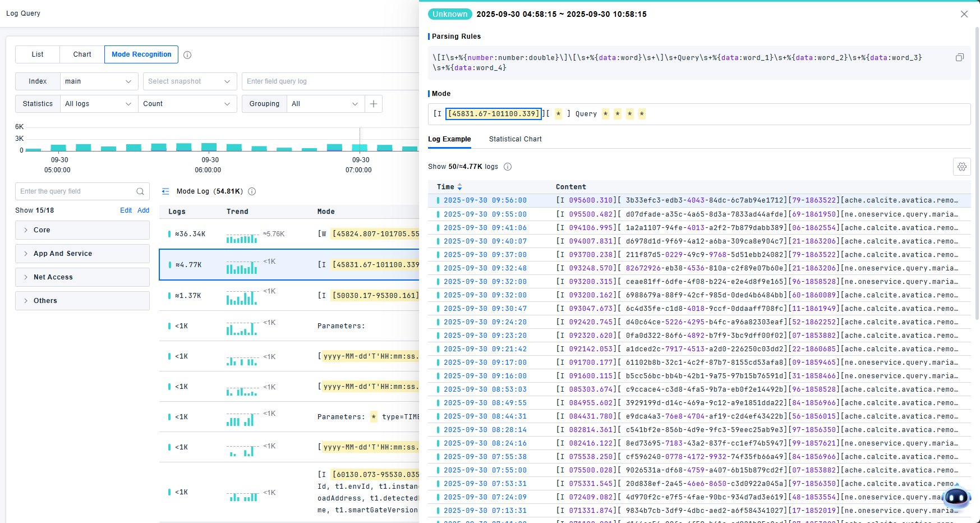Image resolution: width=980 pixels, height=523 pixels.
Task: Expand the Net Access field group
Action: (x=82, y=277)
